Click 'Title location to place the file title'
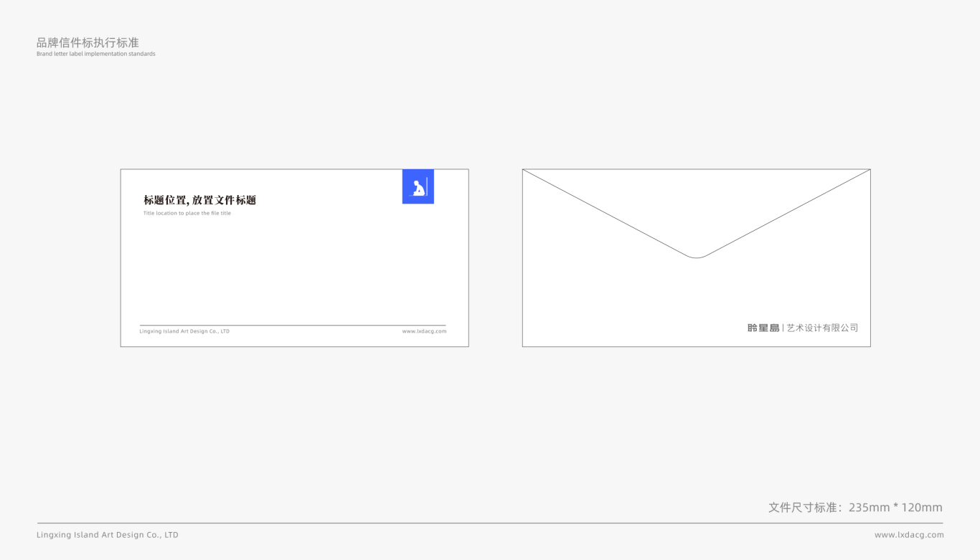 187,213
